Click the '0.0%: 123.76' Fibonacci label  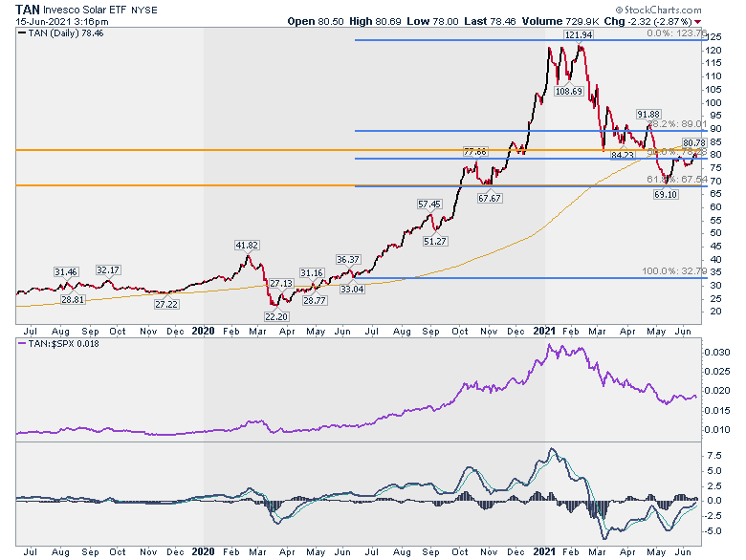tap(676, 33)
